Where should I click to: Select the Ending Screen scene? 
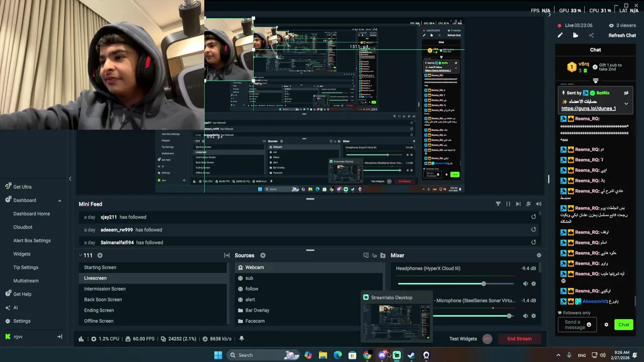pyautogui.click(x=153, y=310)
